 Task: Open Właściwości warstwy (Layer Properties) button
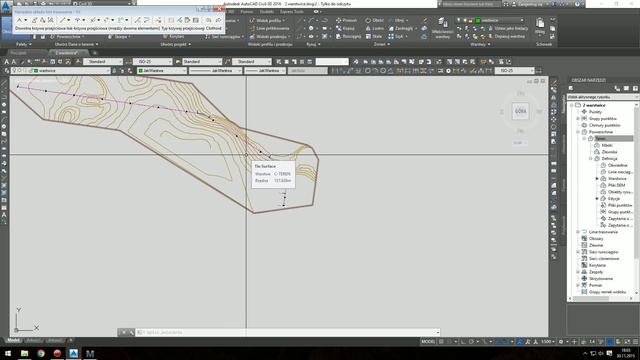(442, 28)
